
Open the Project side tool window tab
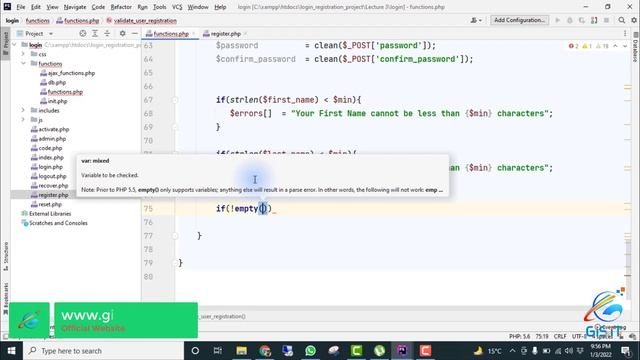(5, 43)
